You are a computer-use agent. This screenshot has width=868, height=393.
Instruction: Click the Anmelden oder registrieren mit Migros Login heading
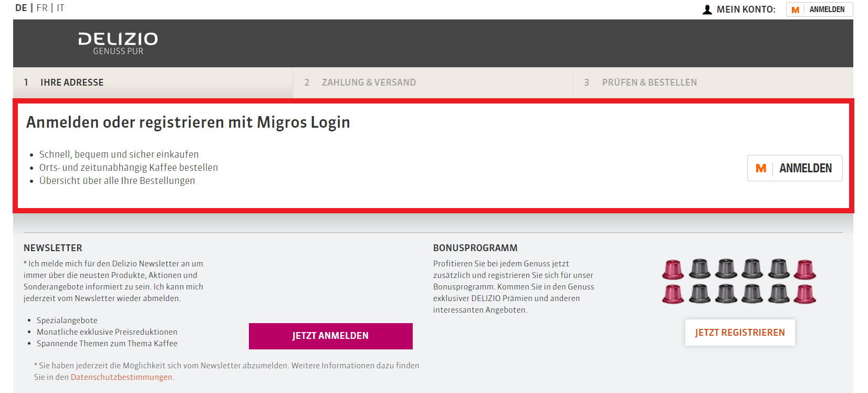click(188, 122)
